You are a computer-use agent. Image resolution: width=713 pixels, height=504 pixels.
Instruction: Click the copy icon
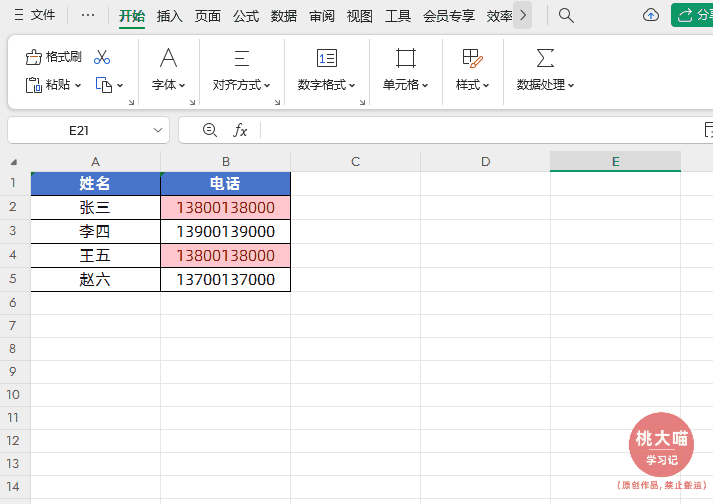[x=104, y=85]
